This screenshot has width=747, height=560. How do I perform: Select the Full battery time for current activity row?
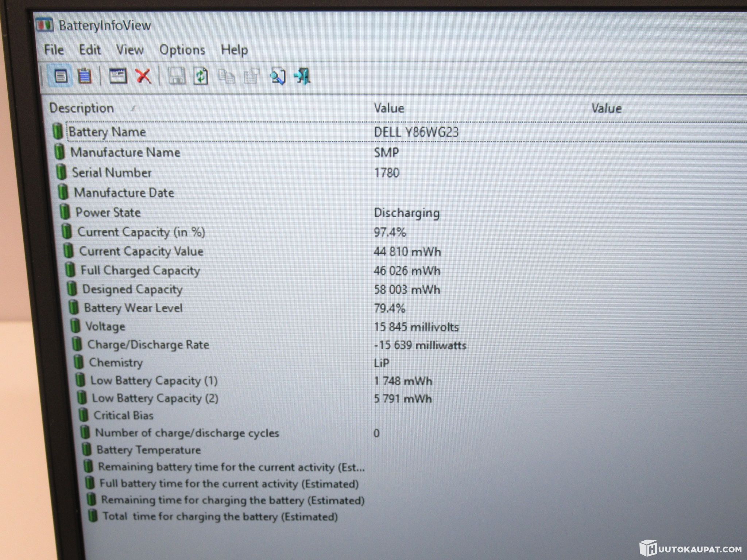click(x=229, y=484)
